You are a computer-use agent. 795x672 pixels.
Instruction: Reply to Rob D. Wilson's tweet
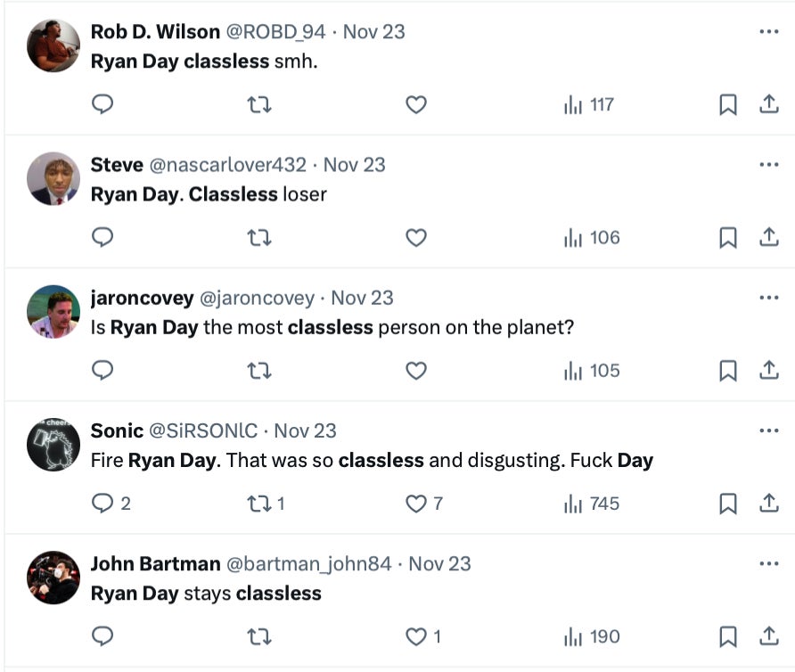click(103, 105)
